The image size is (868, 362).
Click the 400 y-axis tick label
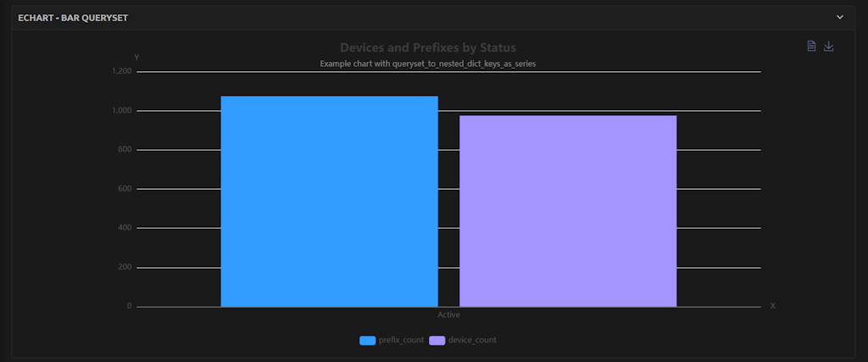point(125,228)
